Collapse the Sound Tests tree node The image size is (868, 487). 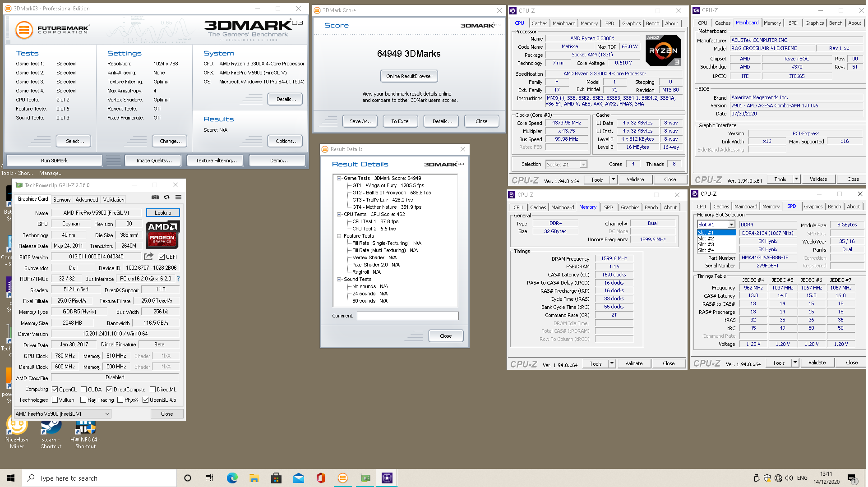339,279
